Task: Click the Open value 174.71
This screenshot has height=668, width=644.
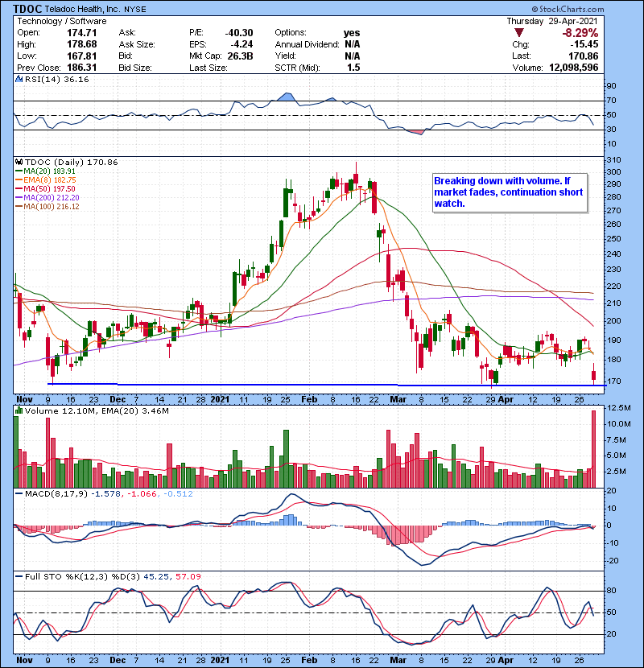Action: (x=82, y=33)
